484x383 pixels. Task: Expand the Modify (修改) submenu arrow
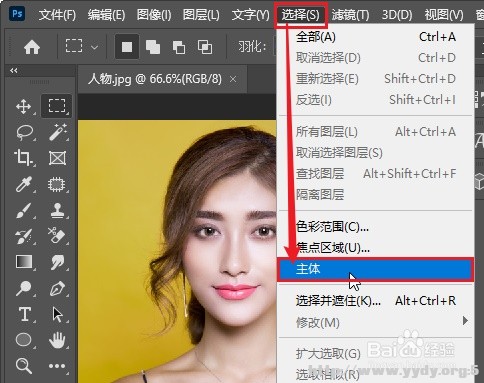(465, 321)
